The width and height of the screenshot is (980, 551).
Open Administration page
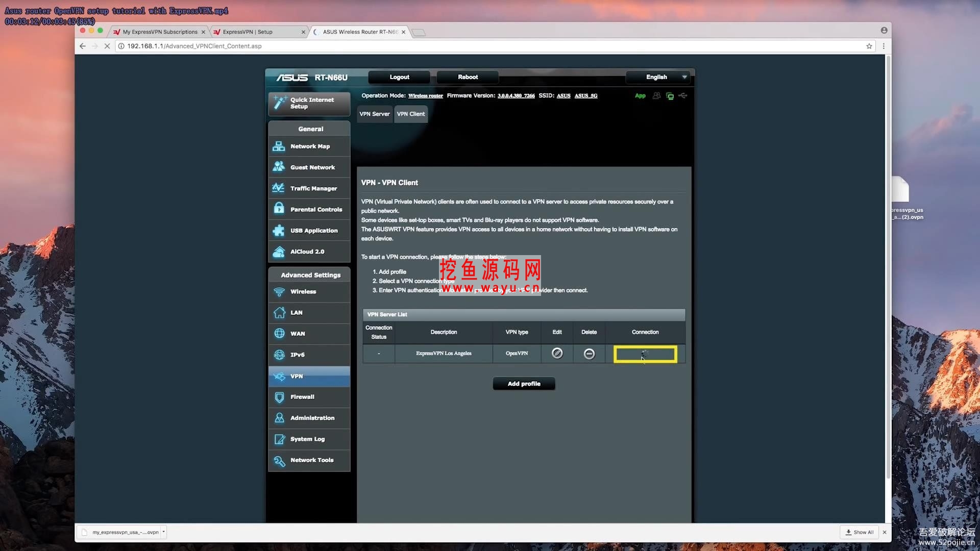click(x=309, y=418)
